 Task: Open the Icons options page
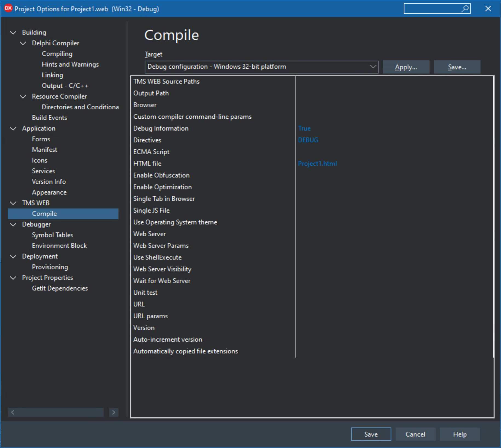pyautogui.click(x=39, y=161)
